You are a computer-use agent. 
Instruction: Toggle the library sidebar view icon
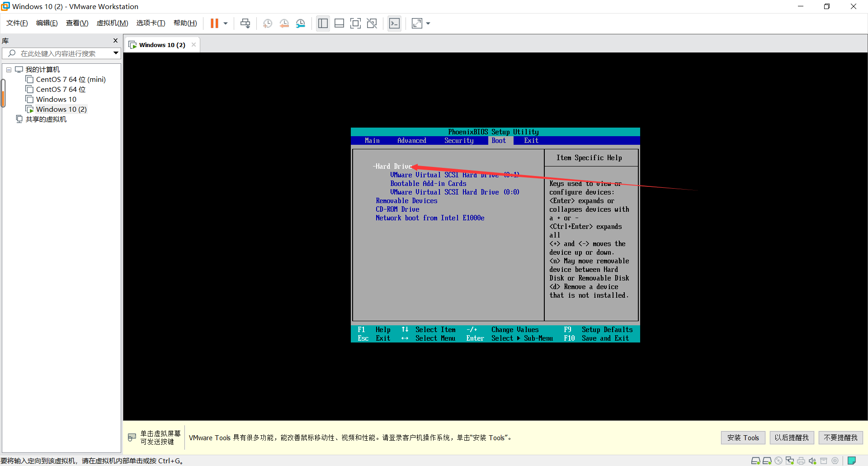323,24
